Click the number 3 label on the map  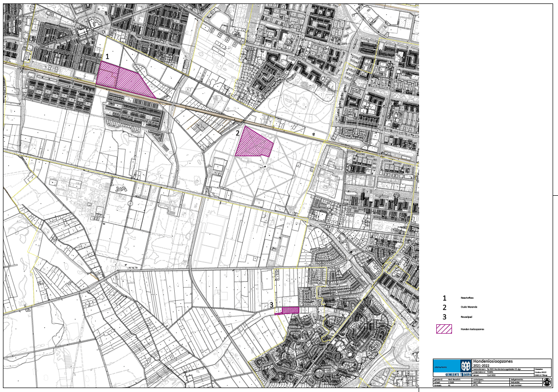[271, 305]
